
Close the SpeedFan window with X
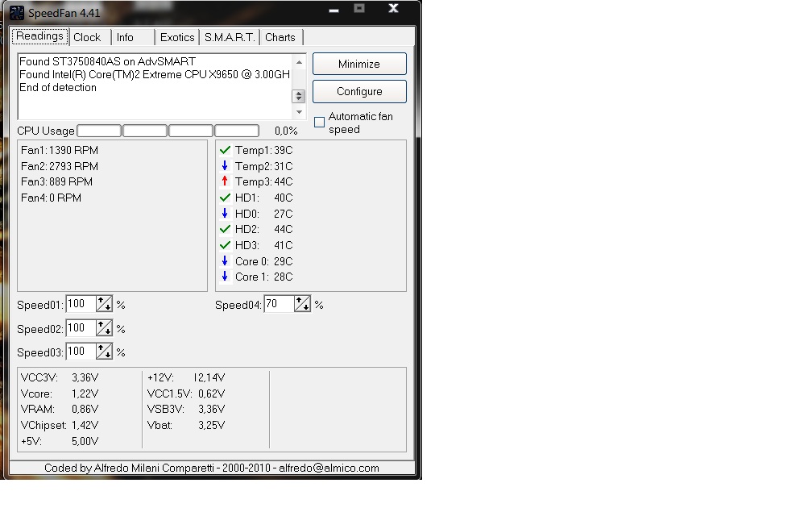pos(394,8)
